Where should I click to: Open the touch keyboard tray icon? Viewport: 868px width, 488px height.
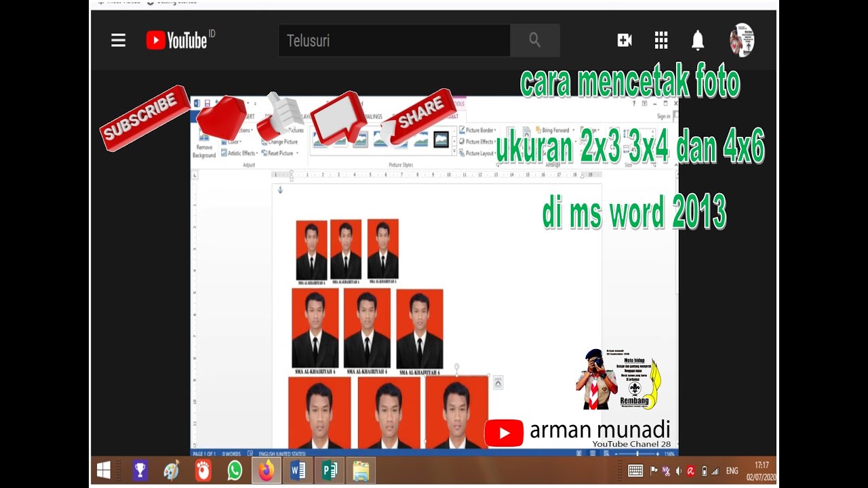click(635, 470)
